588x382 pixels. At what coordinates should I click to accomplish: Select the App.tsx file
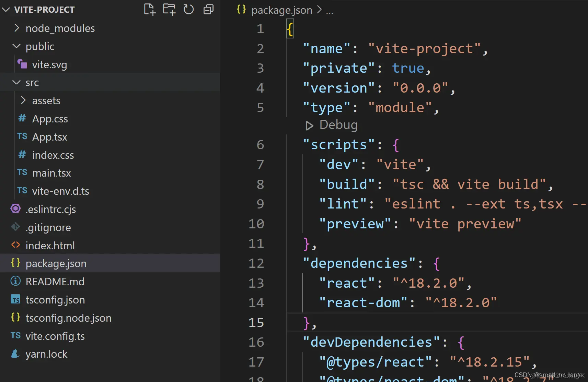click(x=49, y=137)
